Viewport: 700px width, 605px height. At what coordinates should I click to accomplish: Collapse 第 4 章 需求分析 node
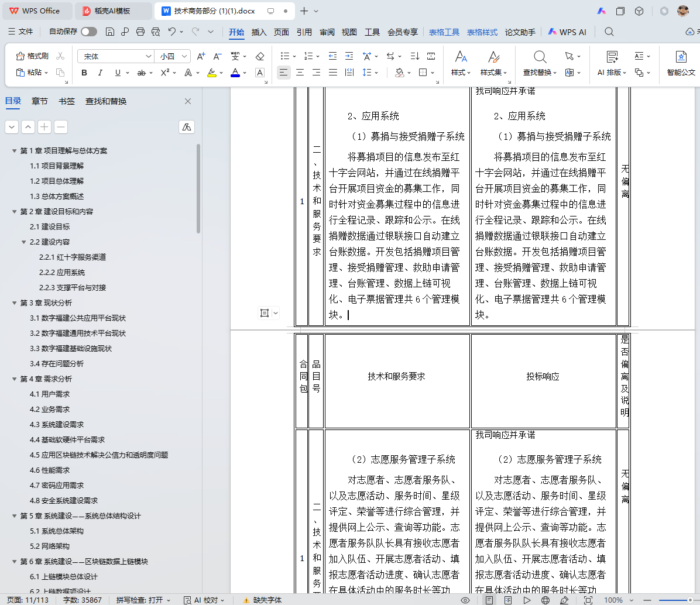tap(14, 379)
